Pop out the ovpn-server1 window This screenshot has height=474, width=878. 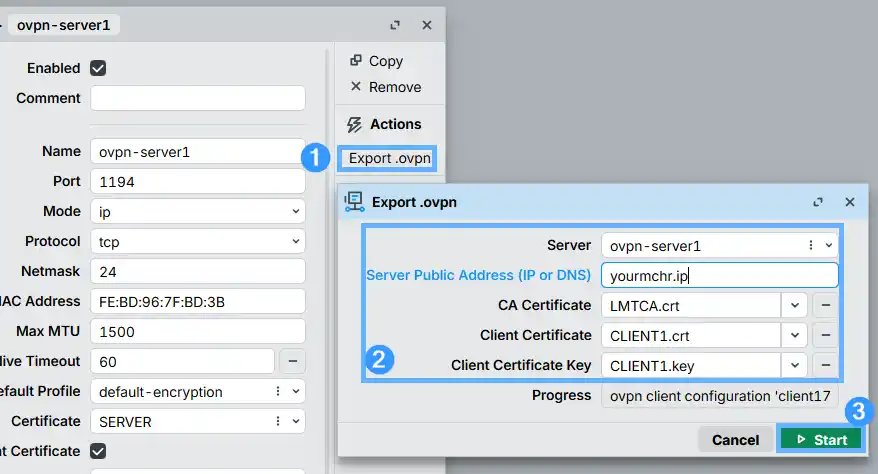(395, 25)
